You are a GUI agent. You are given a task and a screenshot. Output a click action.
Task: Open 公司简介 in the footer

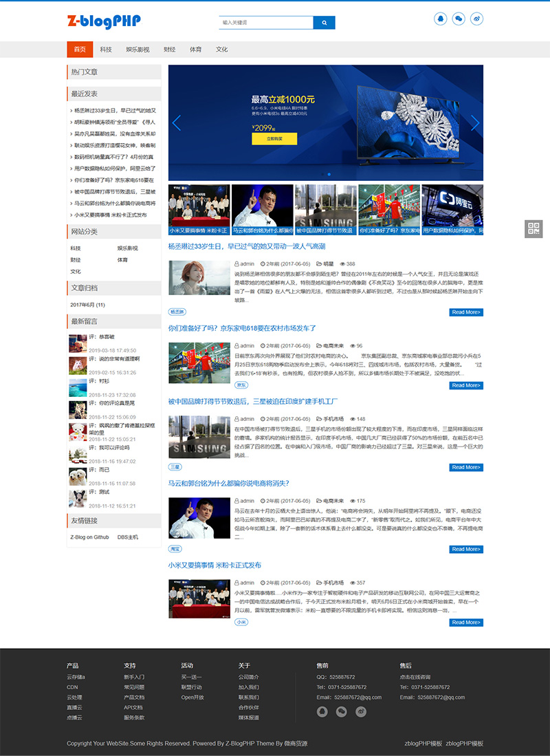pos(249,677)
